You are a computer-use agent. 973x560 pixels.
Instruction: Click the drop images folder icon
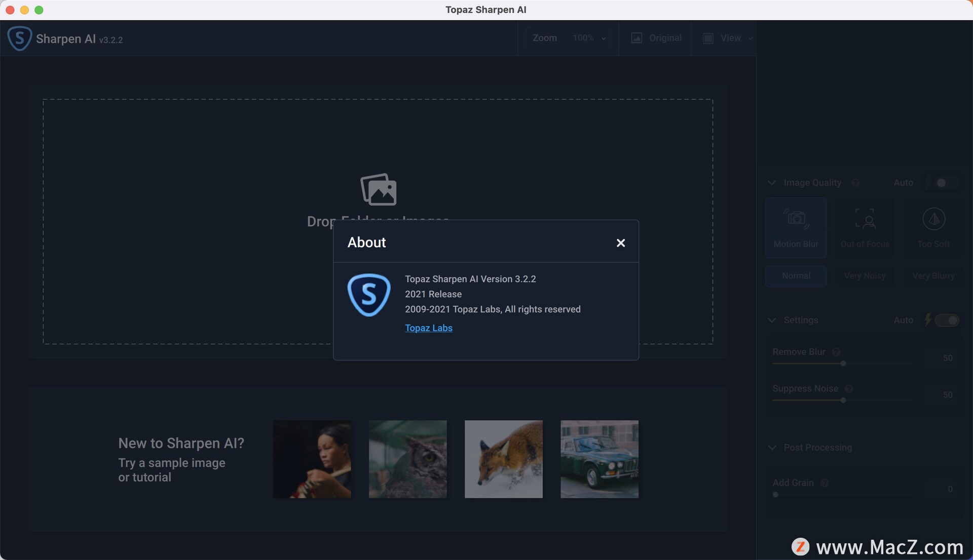(x=378, y=189)
